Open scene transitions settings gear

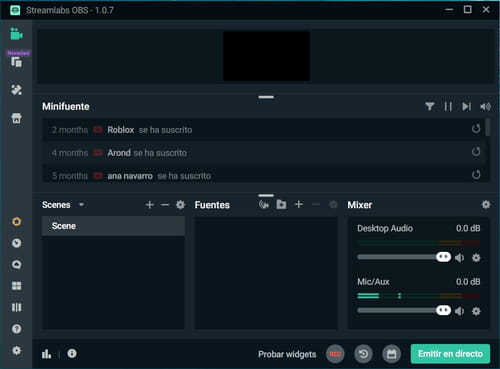click(180, 205)
